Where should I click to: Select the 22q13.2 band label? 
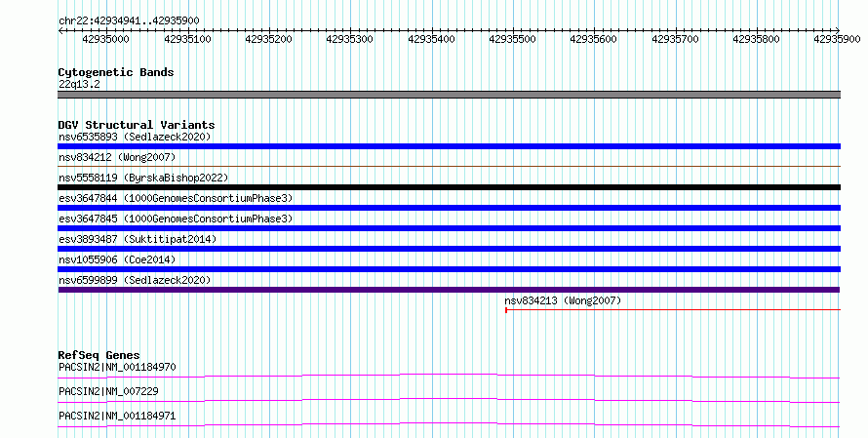pyautogui.click(x=79, y=84)
